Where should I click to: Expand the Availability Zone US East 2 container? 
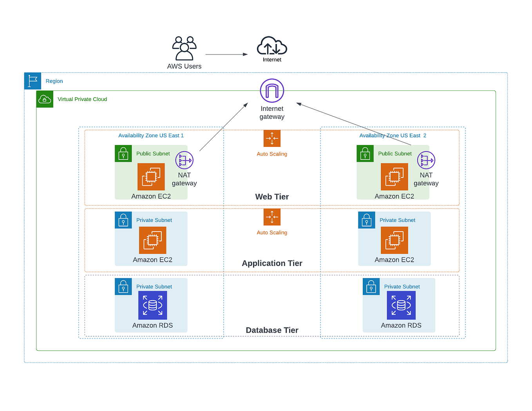coord(393,135)
